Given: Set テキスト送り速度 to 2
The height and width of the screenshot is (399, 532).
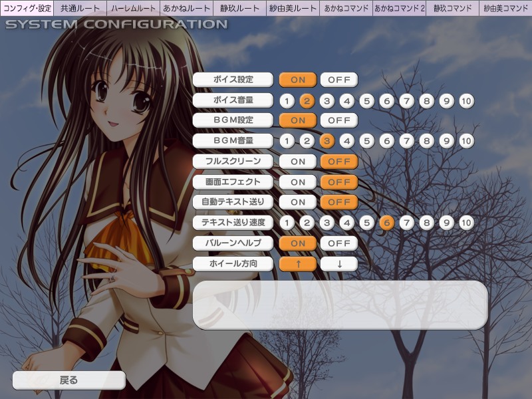Looking at the screenshot, I should click(307, 223).
